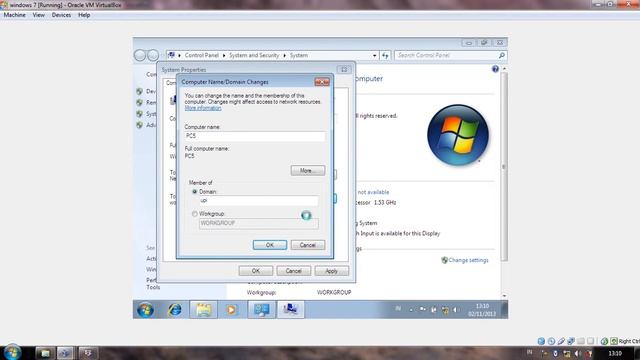The width and height of the screenshot is (640, 360).
Task: Select the Domain radio button
Action: click(x=195, y=191)
